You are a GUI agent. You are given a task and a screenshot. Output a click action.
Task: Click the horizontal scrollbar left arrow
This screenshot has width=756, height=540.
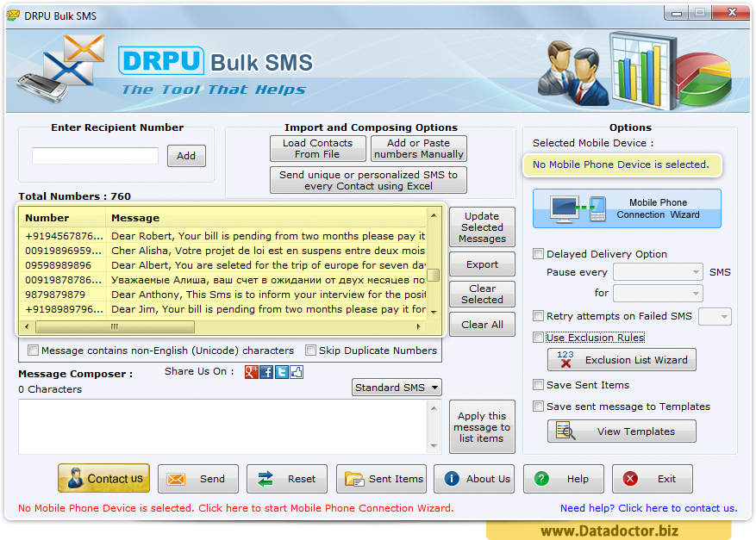point(27,326)
